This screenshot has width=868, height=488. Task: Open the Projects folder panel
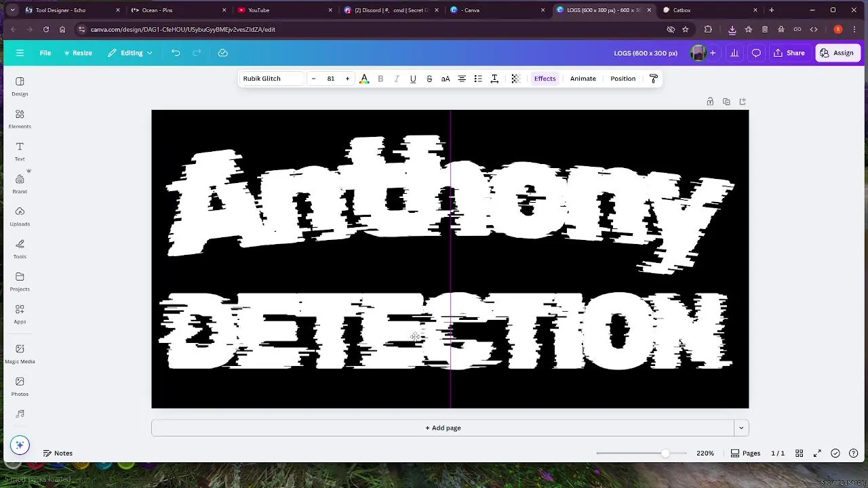click(20, 281)
